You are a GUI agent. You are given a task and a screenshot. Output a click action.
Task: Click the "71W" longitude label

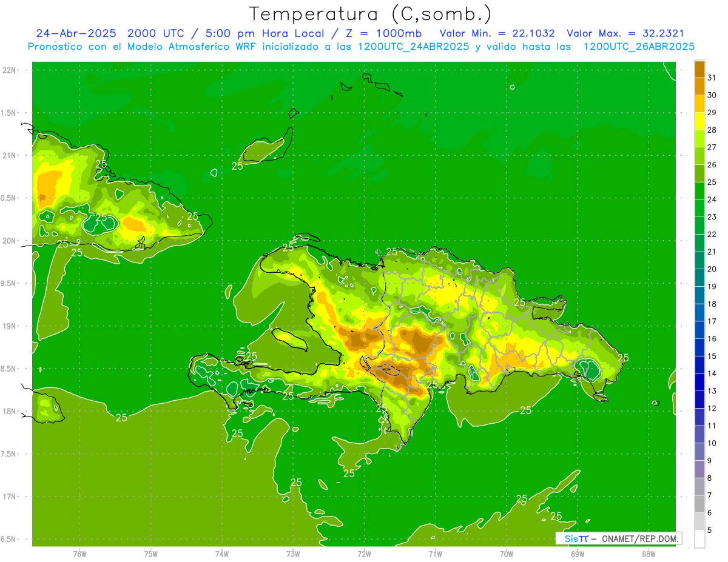(435, 554)
